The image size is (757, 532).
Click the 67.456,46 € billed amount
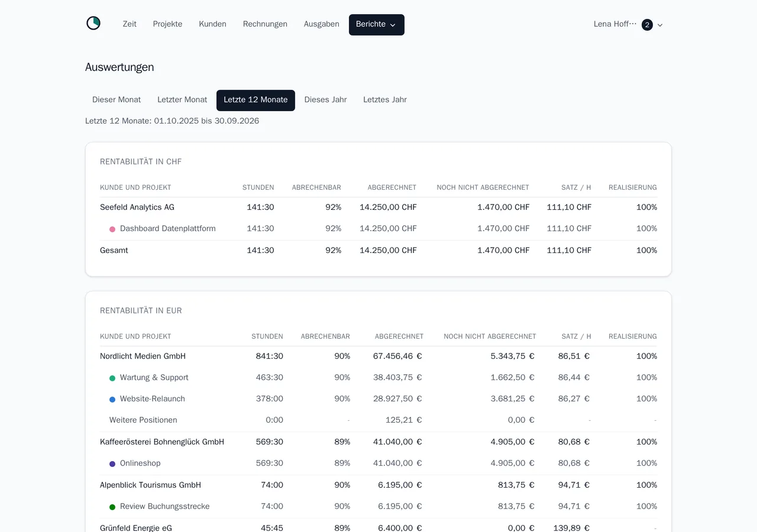tap(397, 356)
